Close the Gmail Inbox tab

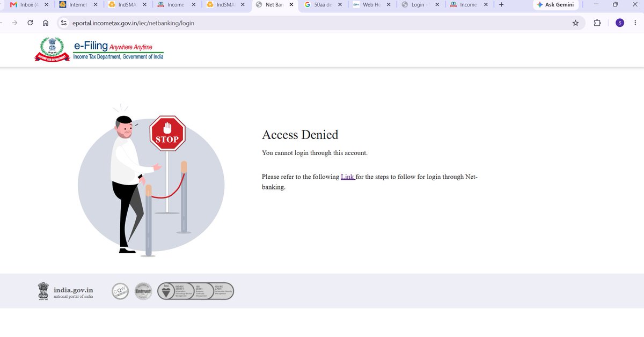coord(47,5)
